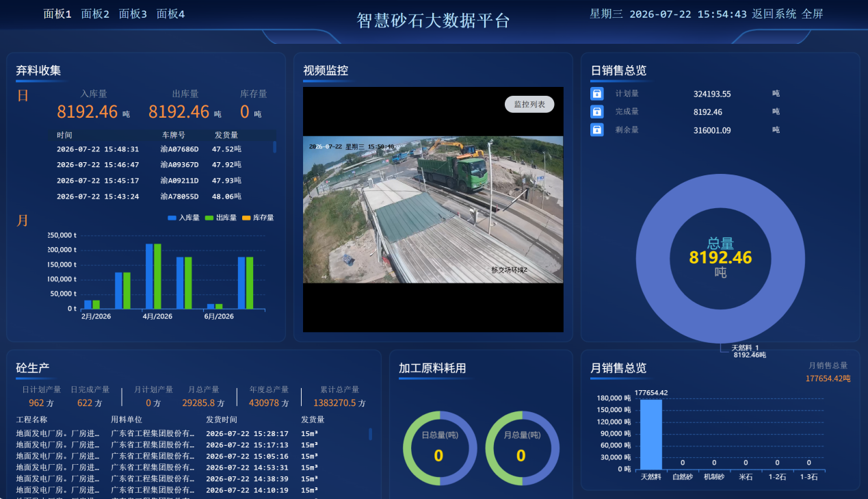Click the 米石 category label
Image resolution: width=868 pixels, height=499 pixels.
click(746, 477)
